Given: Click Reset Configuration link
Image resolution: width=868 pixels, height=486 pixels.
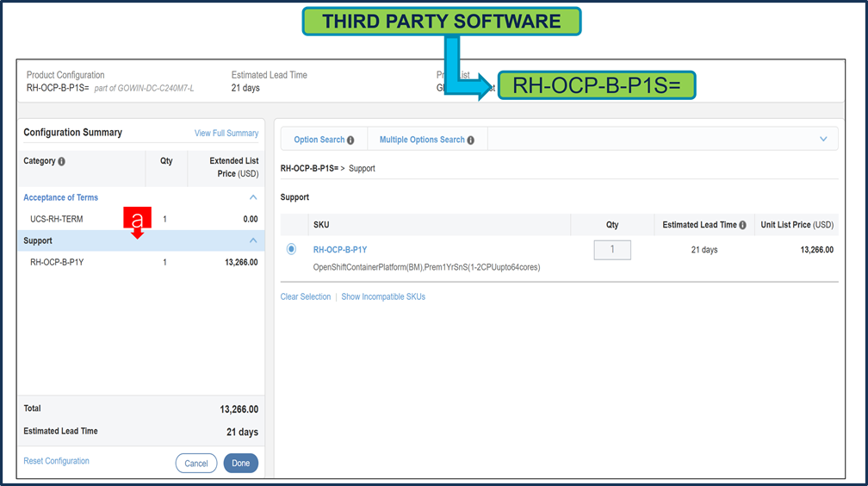Looking at the screenshot, I should 56,461.
